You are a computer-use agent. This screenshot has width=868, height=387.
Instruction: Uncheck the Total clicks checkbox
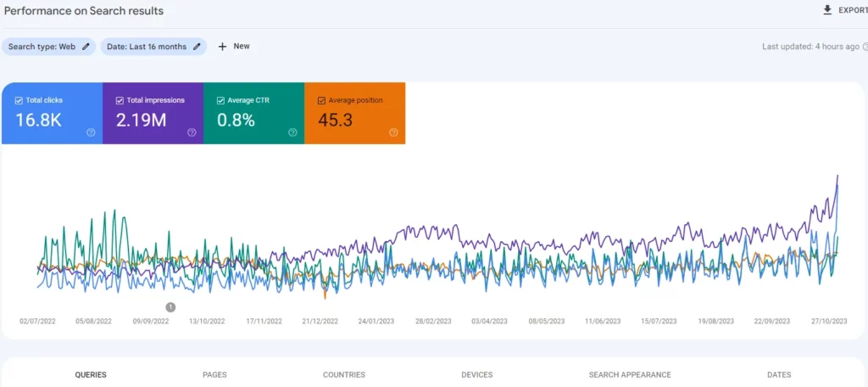(x=19, y=100)
